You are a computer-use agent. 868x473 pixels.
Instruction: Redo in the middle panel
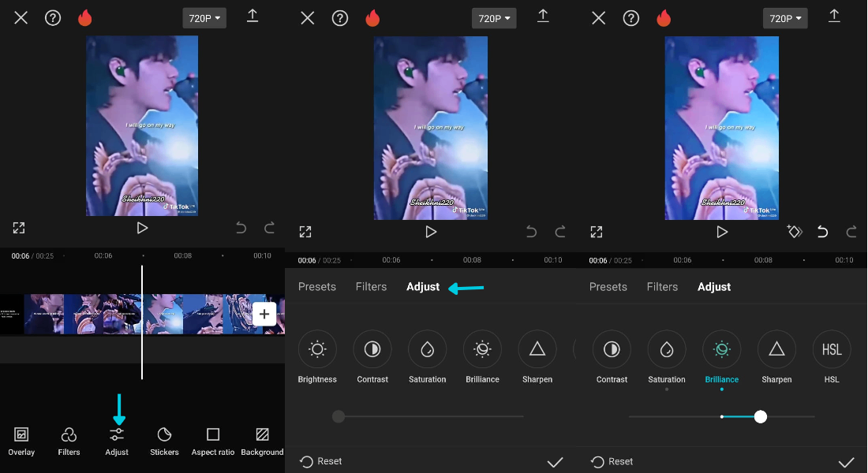[x=560, y=232]
